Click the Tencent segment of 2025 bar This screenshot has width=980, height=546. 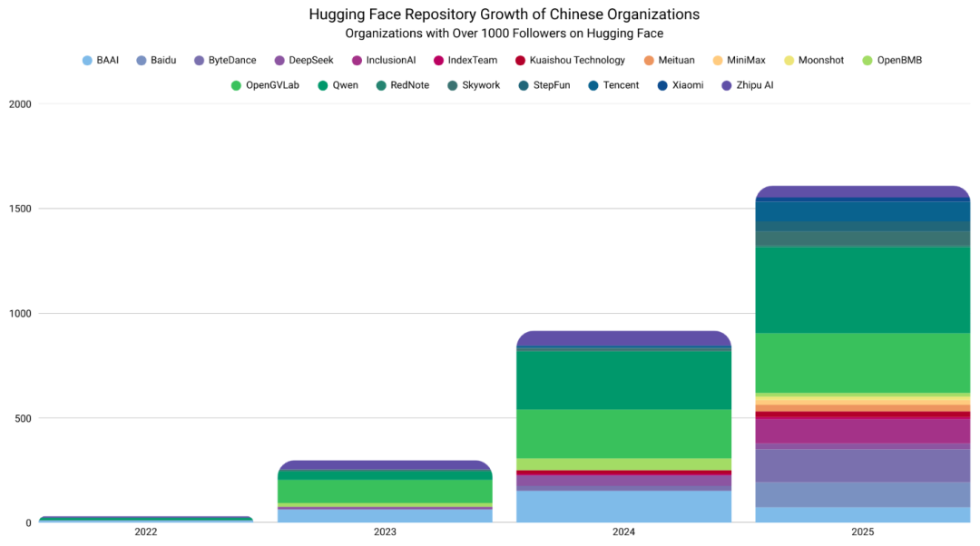coord(863,211)
